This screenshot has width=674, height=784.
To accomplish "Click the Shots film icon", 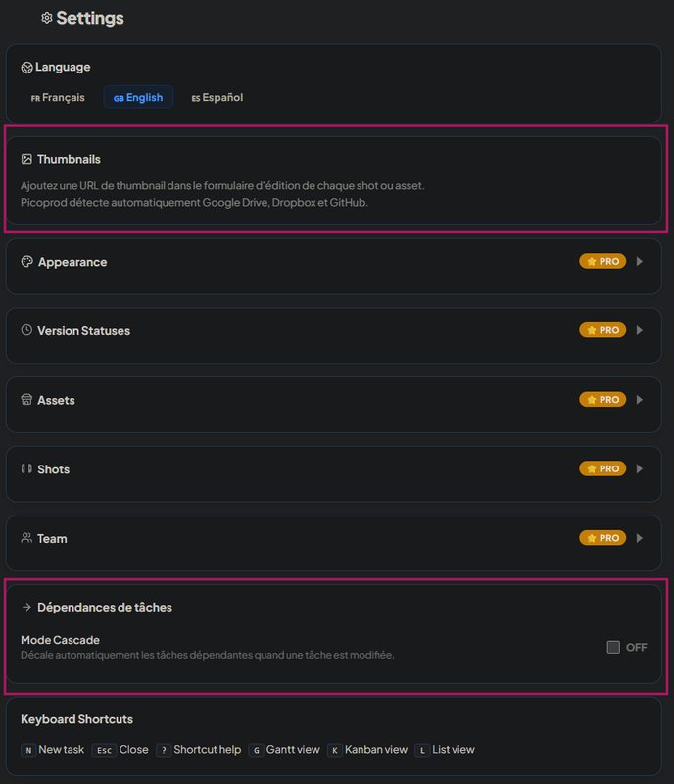I will coord(26,469).
